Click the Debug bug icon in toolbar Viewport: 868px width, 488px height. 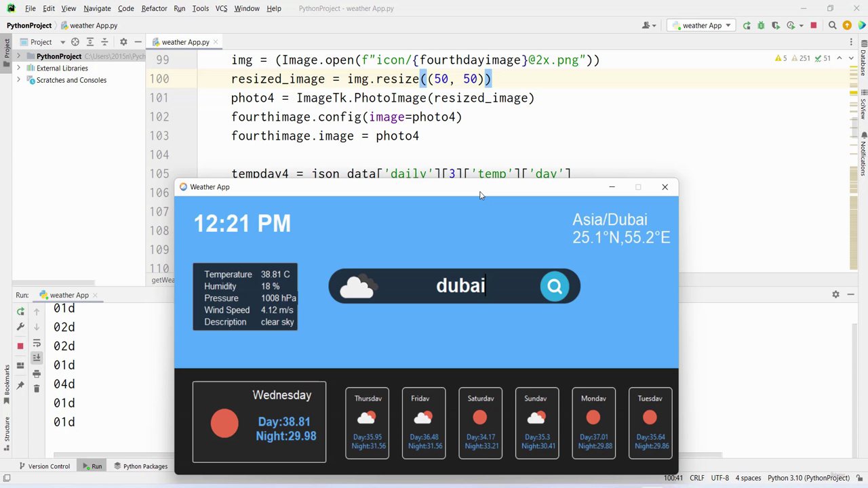[x=761, y=26]
